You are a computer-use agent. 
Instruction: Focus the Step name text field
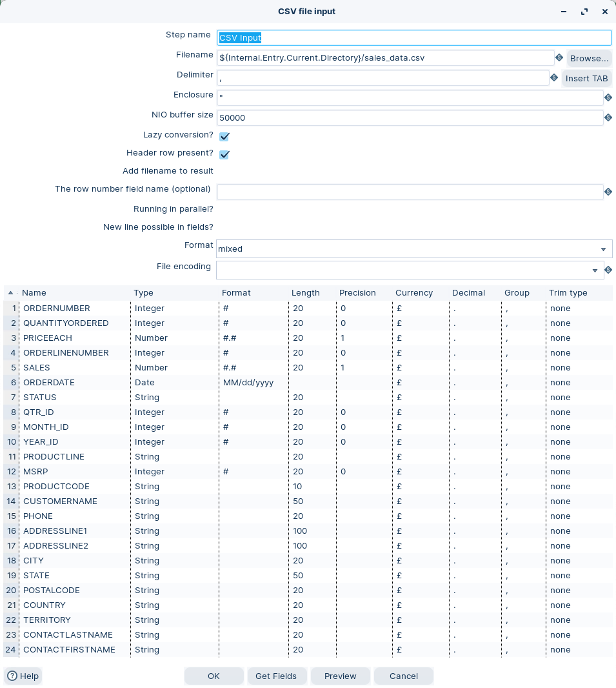click(413, 38)
